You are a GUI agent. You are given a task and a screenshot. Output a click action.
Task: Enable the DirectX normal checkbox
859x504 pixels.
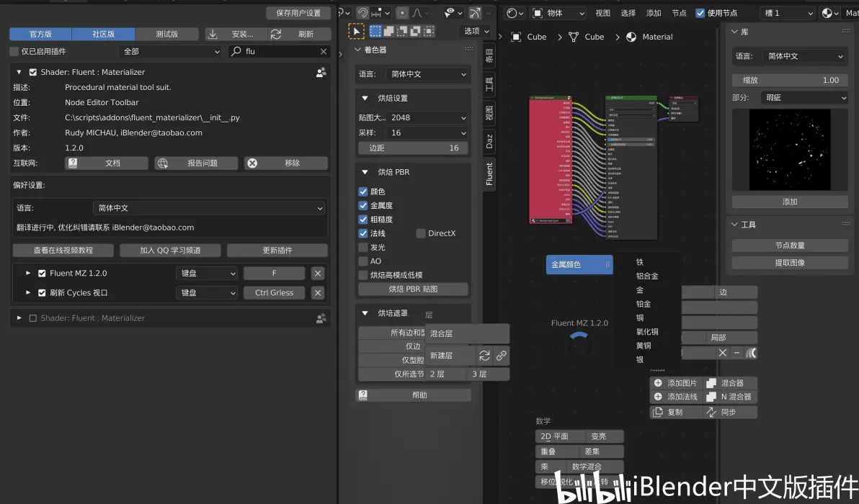click(421, 233)
